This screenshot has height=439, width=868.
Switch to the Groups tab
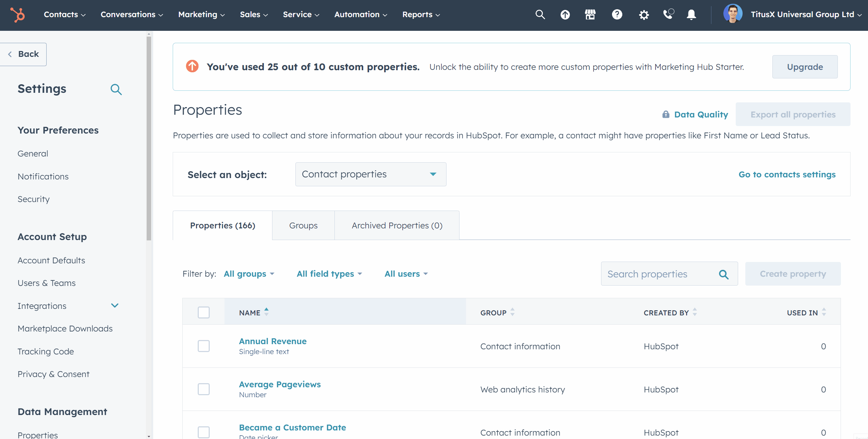pyautogui.click(x=303, y=225)
